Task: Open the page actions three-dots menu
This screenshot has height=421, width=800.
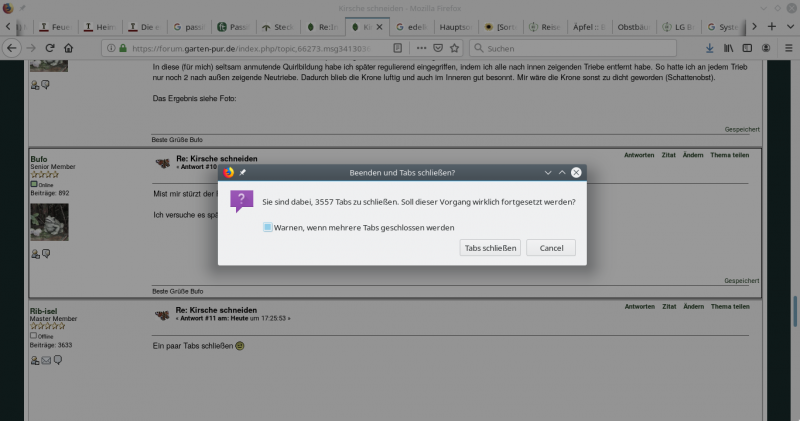Action: pos(422,47)
